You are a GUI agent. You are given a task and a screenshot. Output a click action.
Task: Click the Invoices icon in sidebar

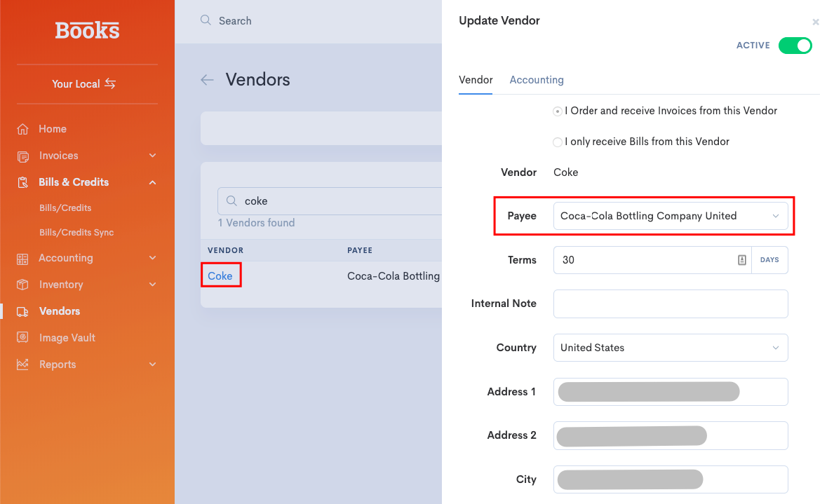click(23, 156)
